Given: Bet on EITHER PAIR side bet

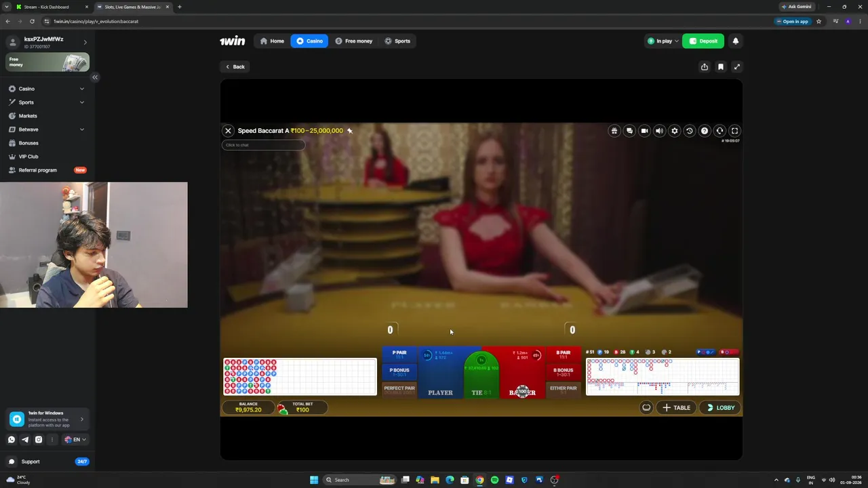Looking at the screenshot, I should [564, 389].
